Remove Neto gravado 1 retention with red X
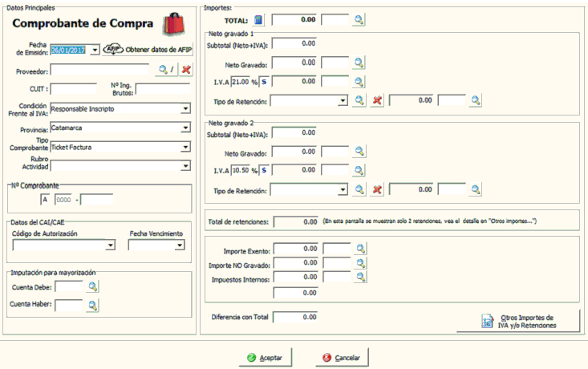588x369 pixels. click(378, 100)
